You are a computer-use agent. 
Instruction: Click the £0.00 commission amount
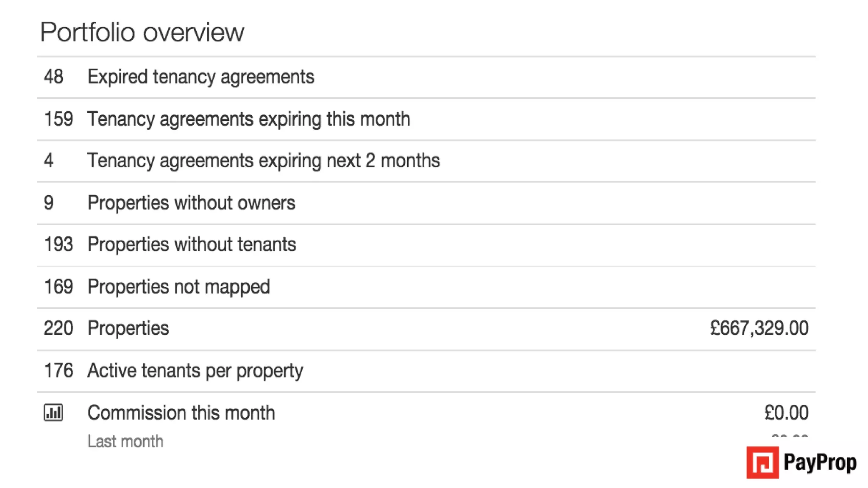point(786,413)
